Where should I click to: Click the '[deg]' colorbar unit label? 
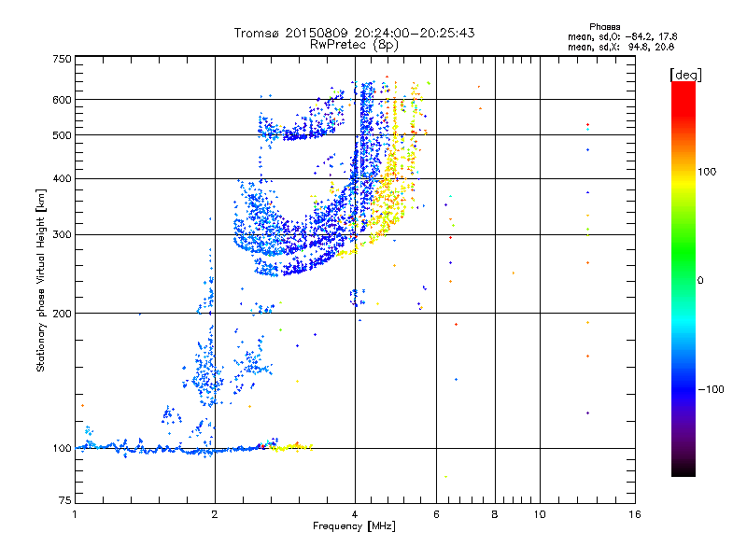coord(685,75)
